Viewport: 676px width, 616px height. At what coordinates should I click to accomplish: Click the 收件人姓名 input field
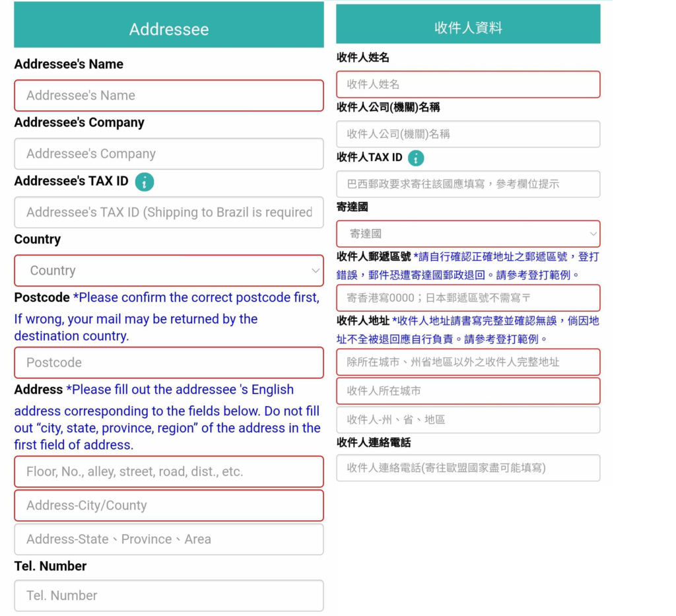(468, 85)
